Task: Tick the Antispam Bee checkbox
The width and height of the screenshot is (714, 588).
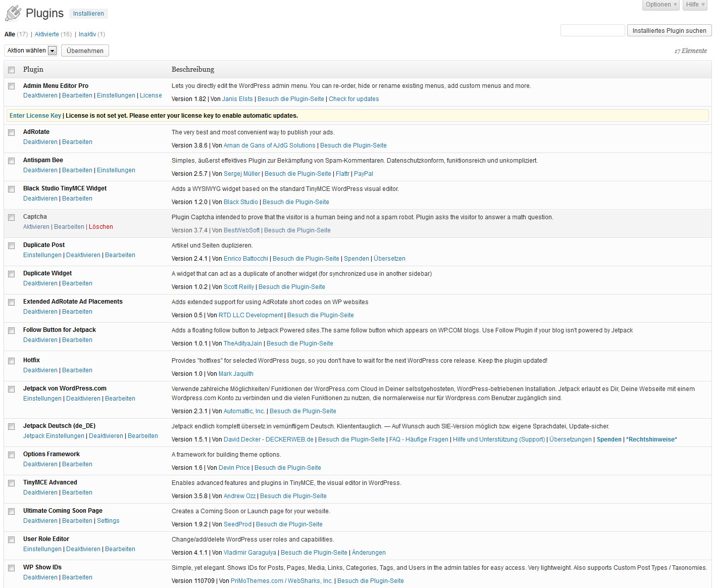Action: (11, 161)
